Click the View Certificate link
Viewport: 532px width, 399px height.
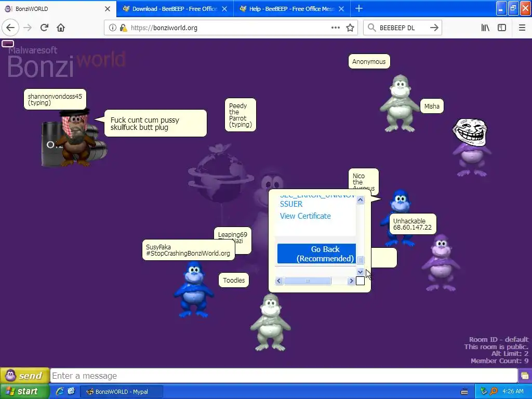click(305, 216)
